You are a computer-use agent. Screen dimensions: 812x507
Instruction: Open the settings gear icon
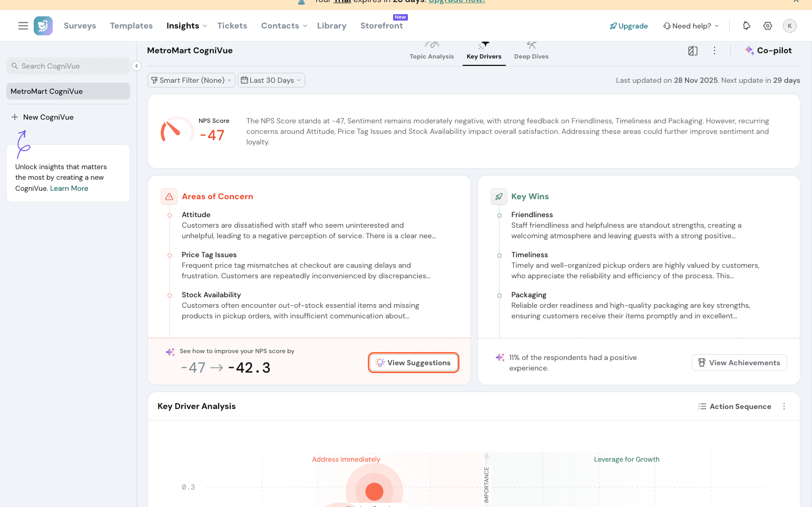coord(767,26)
